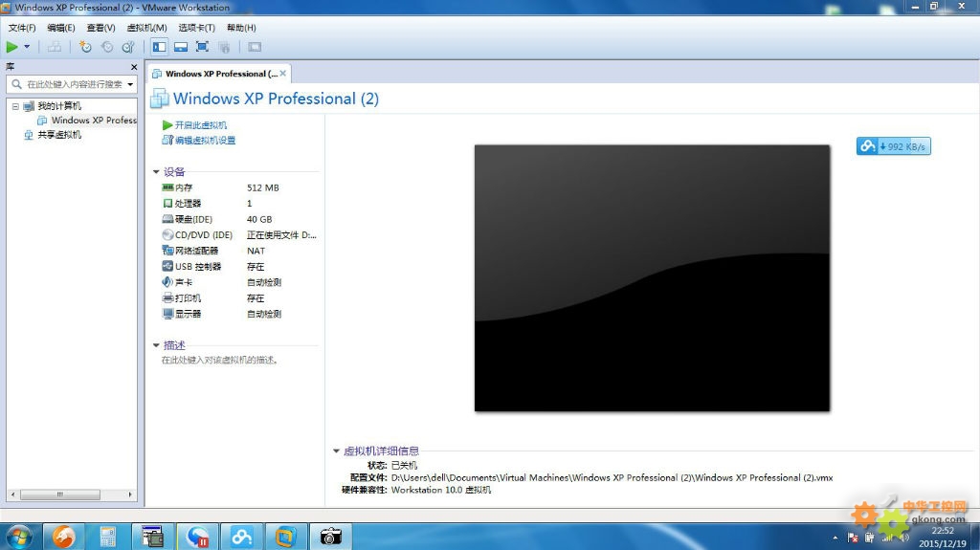
Task: Open the 查看(V) menu
Action: click(x=100, y=28)
